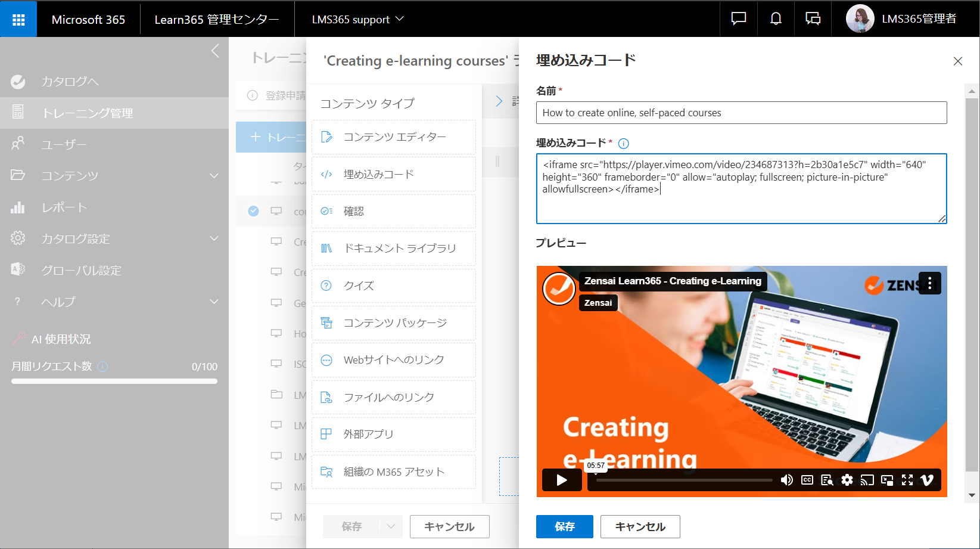Go to カタログへ in sidebar

[x=114, y=82]
